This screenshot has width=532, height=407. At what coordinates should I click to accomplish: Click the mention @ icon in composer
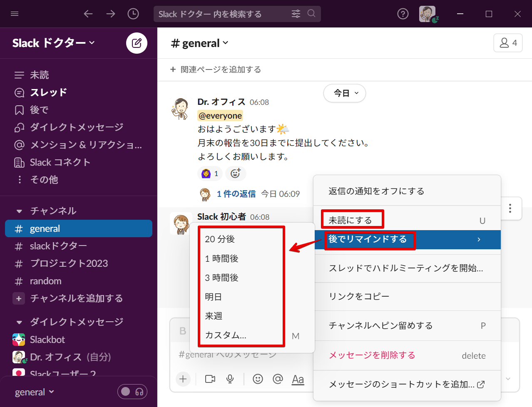click(x=278, y=379)
